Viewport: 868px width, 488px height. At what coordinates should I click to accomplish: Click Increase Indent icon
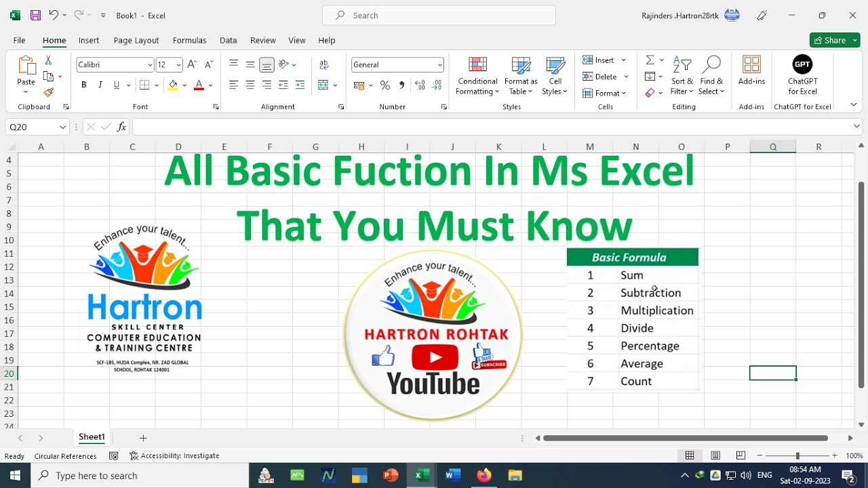pos(300,85)
